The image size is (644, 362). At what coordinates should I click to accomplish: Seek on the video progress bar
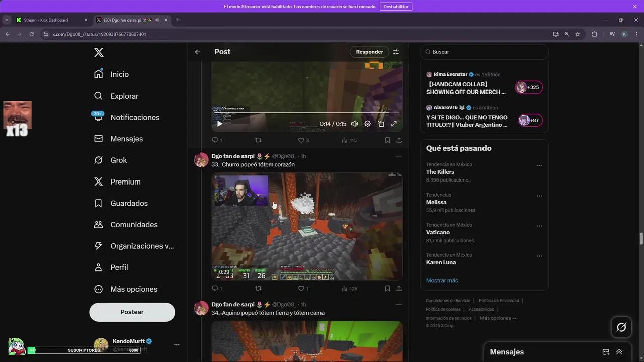307,113
